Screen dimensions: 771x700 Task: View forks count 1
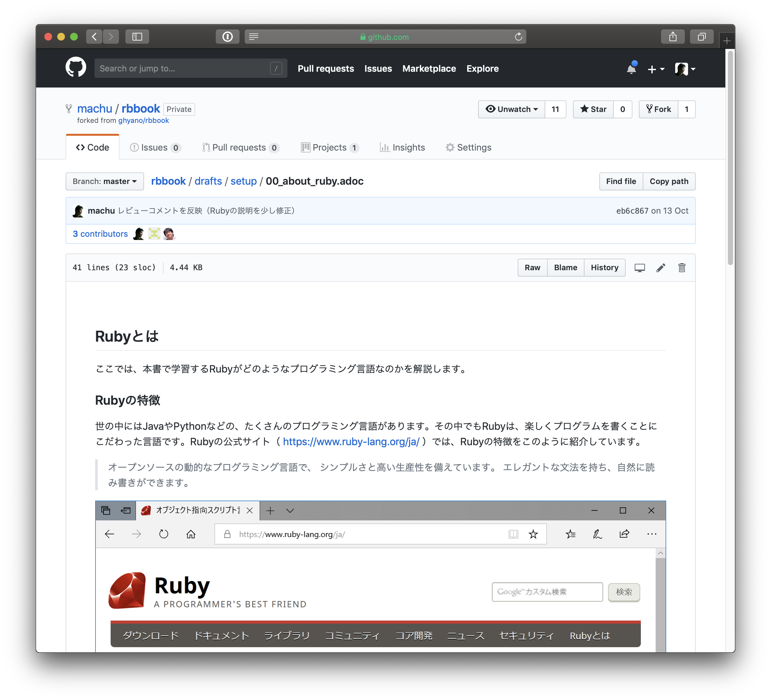click(686, 109)
